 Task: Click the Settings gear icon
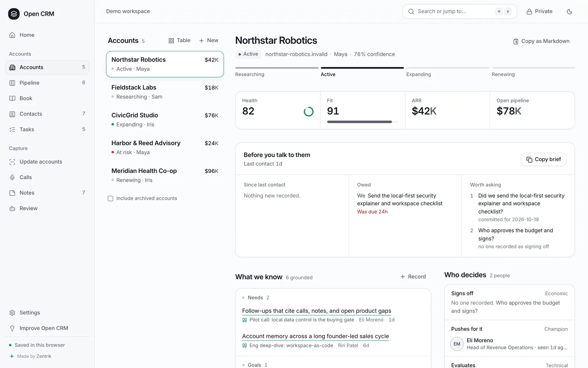tap(12, 313)
